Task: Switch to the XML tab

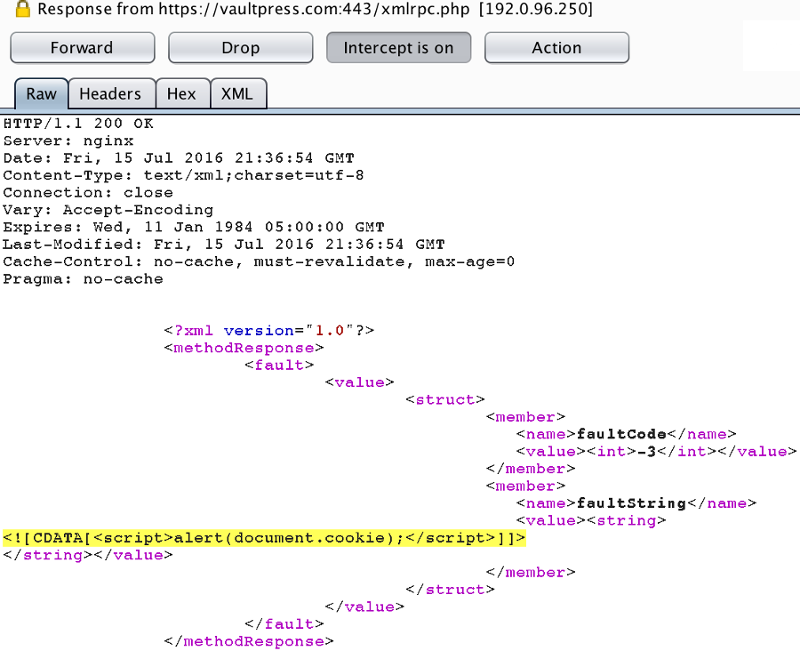Action: coord(238,94)
